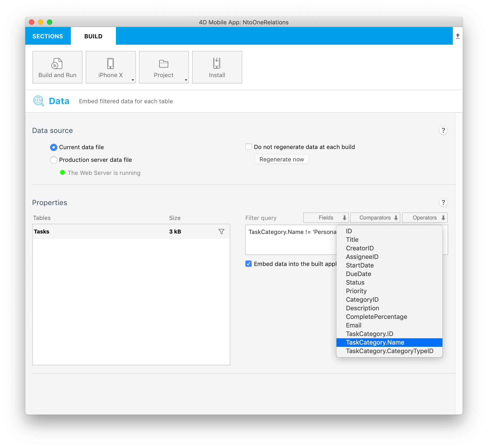Click the yellow minimize window button
The width and height of the screenshot is (488, 448).
pos(41,22)
